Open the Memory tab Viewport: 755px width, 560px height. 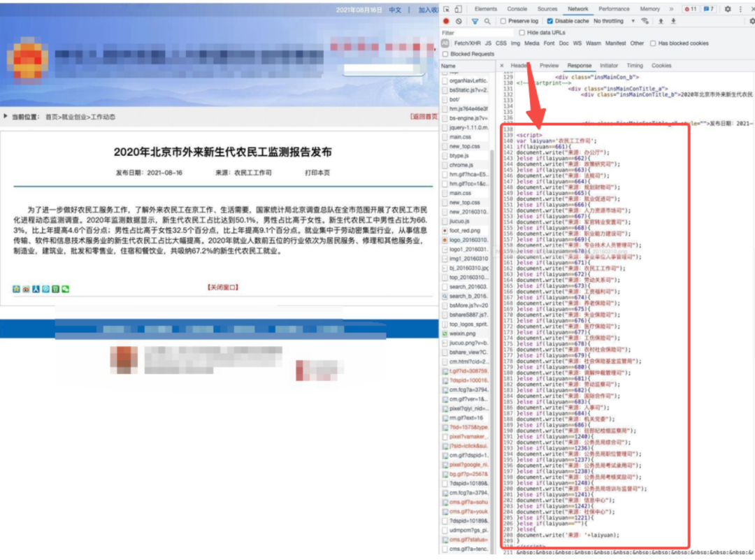click(x=650, y=9)
